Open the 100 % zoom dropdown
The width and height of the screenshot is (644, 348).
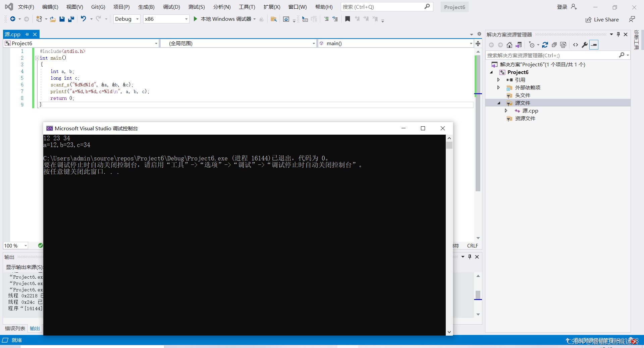pos(16,246)
